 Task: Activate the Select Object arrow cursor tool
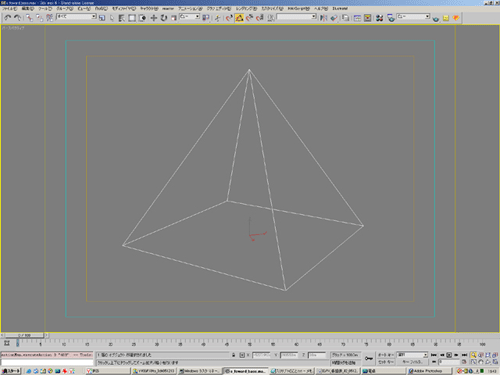point(112,18)
